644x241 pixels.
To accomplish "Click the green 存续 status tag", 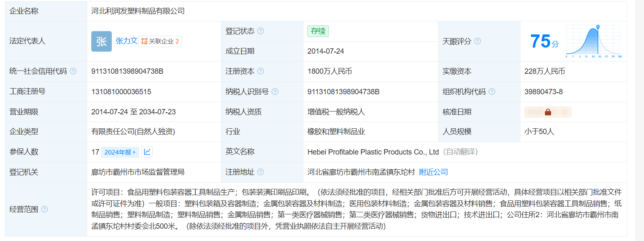I will coord(318,31).
